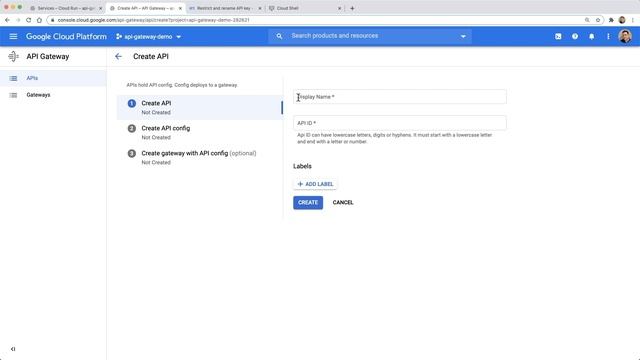Screen dimensions: 640x360
Task: Click the address bar zoom icon
Action: point(587,20)
